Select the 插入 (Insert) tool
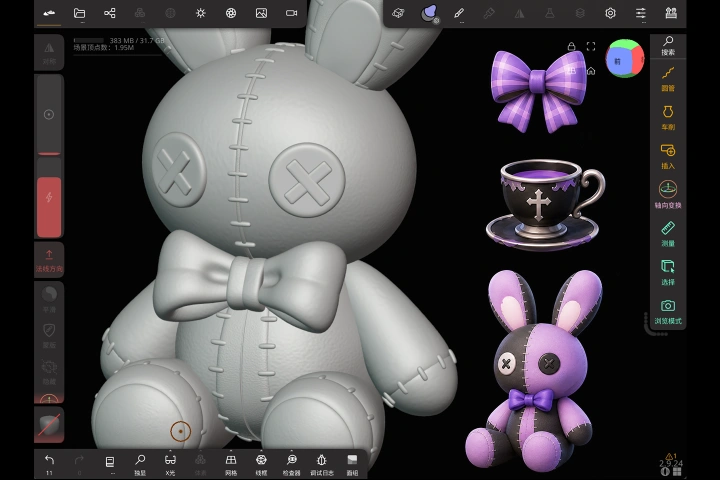This screenshot has height=480, width=720. pos(668,156)
